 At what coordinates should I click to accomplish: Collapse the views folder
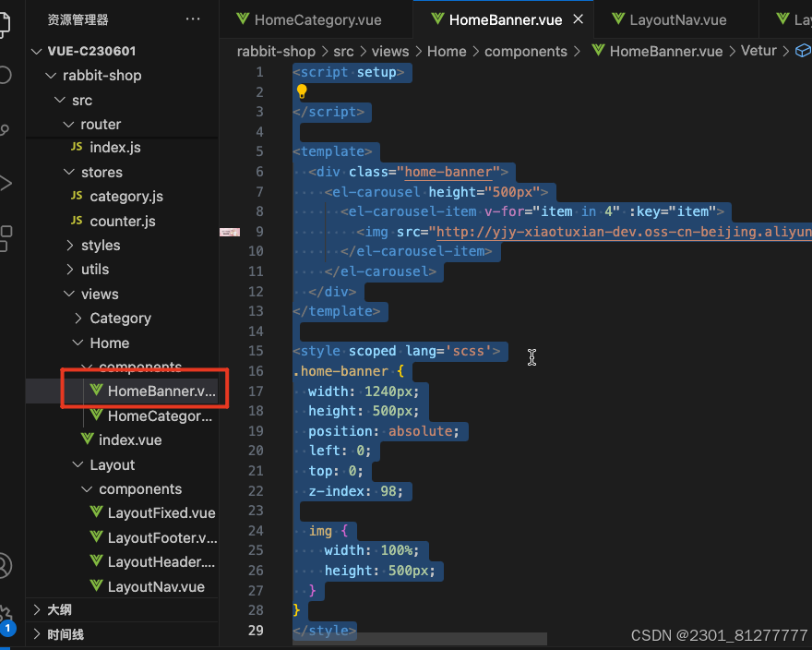(x=69, y=294)
